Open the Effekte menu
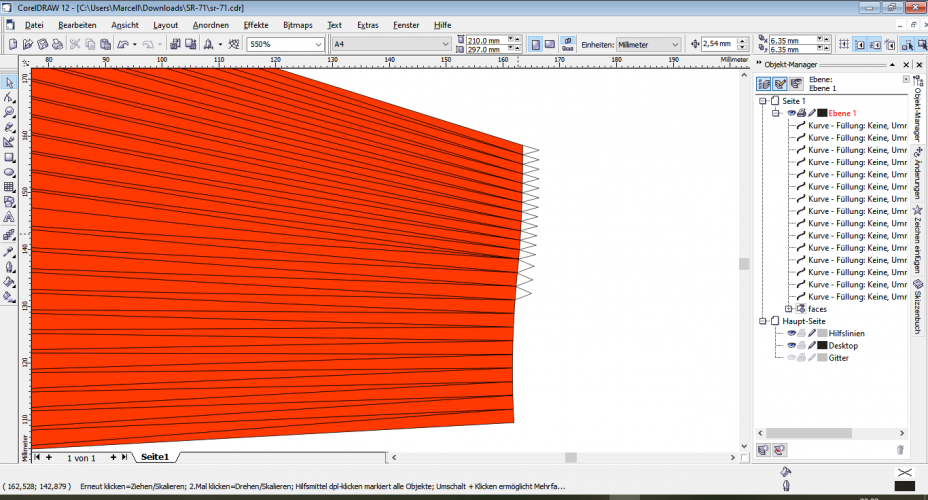Screen dimensions: 928x500 click(256, 25)
